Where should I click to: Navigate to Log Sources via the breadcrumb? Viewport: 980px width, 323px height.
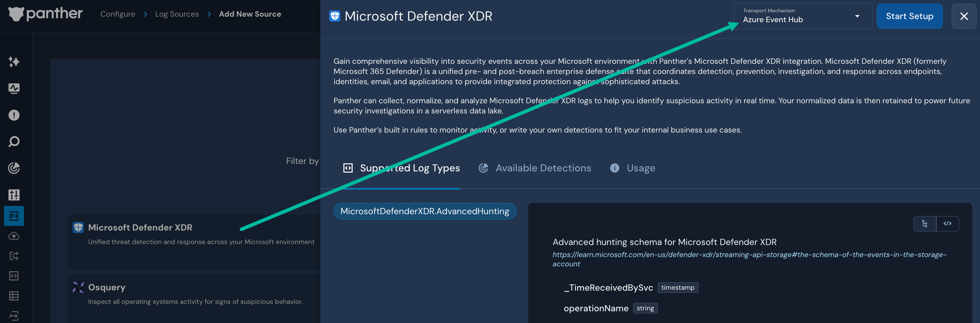[177, 14]
